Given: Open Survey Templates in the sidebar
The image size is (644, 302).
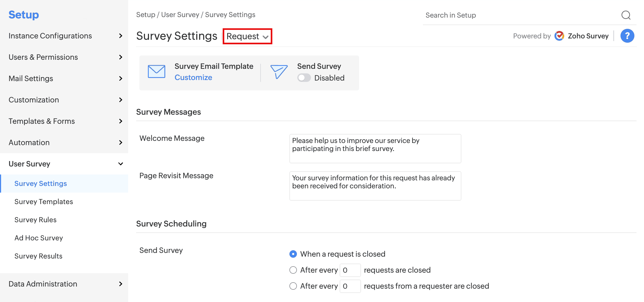Looking at the screenshot, I should pyautogui.click(x=44, y=202).
